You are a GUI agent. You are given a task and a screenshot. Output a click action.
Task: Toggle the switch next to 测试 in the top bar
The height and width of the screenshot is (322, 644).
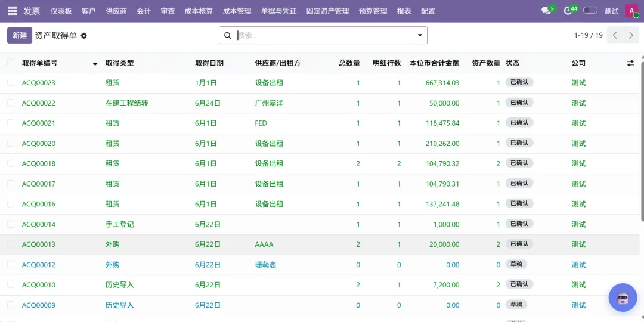coord(590,11)
